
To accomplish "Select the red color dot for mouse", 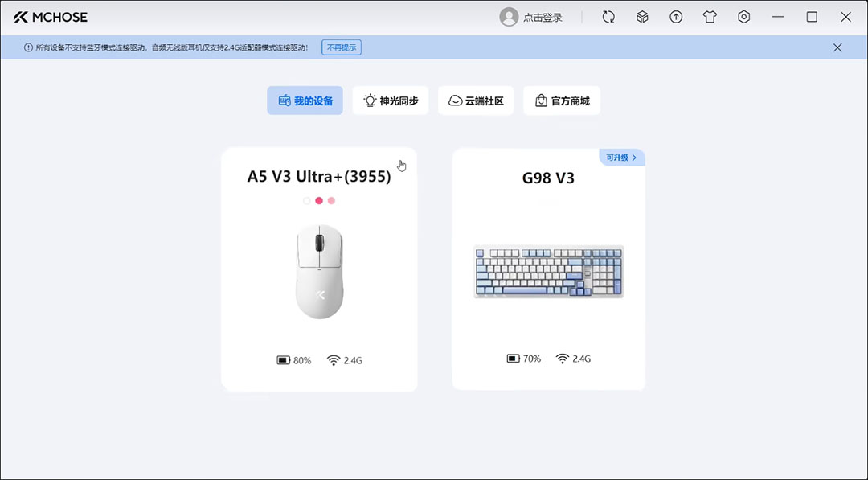I will 319,200.
